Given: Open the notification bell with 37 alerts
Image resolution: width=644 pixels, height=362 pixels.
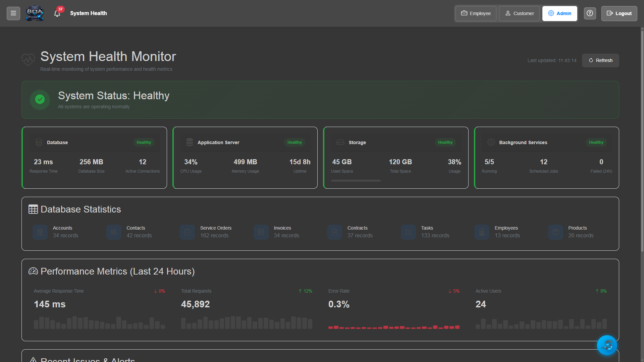Looking at the screenshot, I should [57, 13].
